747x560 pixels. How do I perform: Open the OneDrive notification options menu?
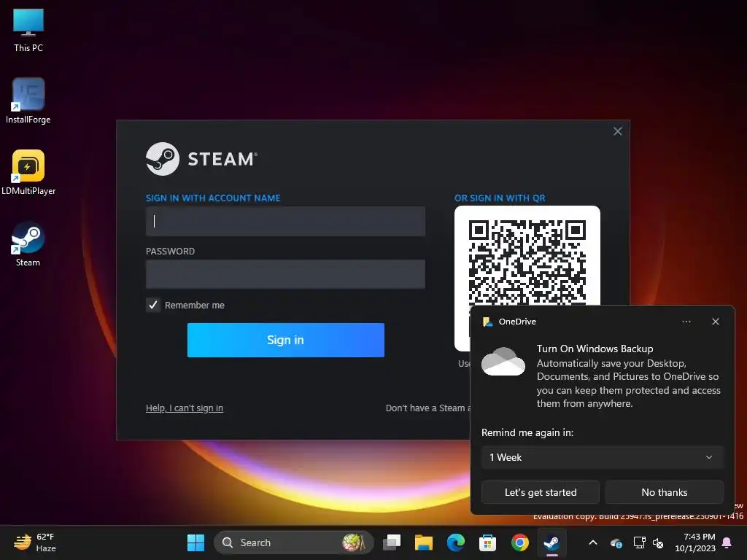(686, 322)
